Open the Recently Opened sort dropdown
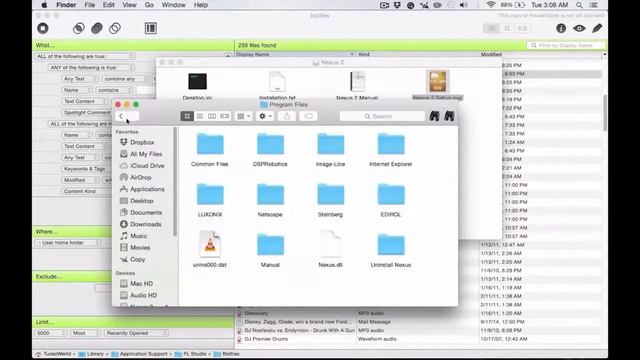The image size is (640, 360). tap(136, 333)
